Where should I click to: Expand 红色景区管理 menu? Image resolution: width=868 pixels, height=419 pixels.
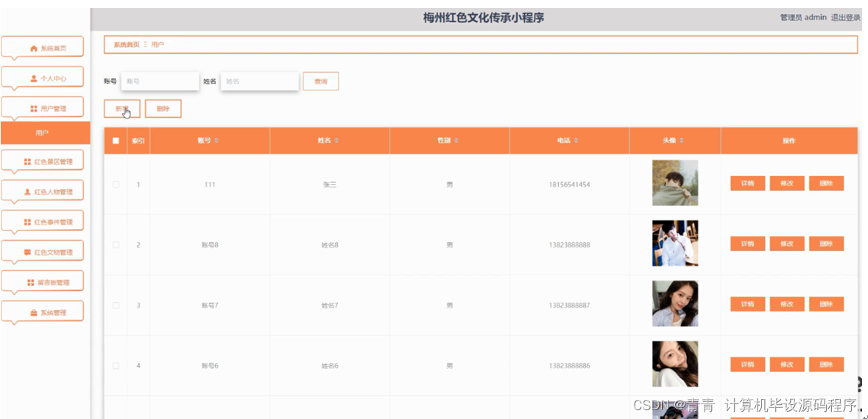tap(43, 161)
